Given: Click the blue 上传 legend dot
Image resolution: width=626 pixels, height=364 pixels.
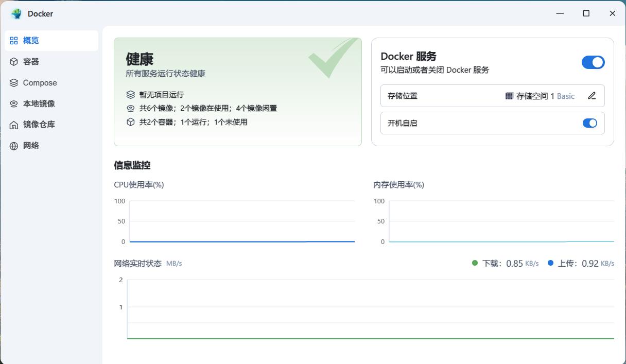Looking at the screenshot, I should [x=550, y=263].
